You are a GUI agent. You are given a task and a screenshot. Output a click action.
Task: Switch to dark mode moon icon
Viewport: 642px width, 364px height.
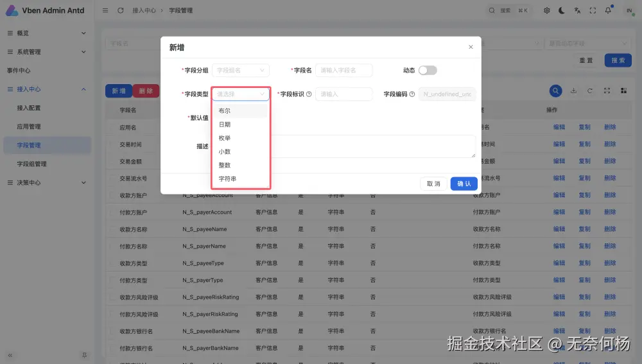(x=562, y=10)
